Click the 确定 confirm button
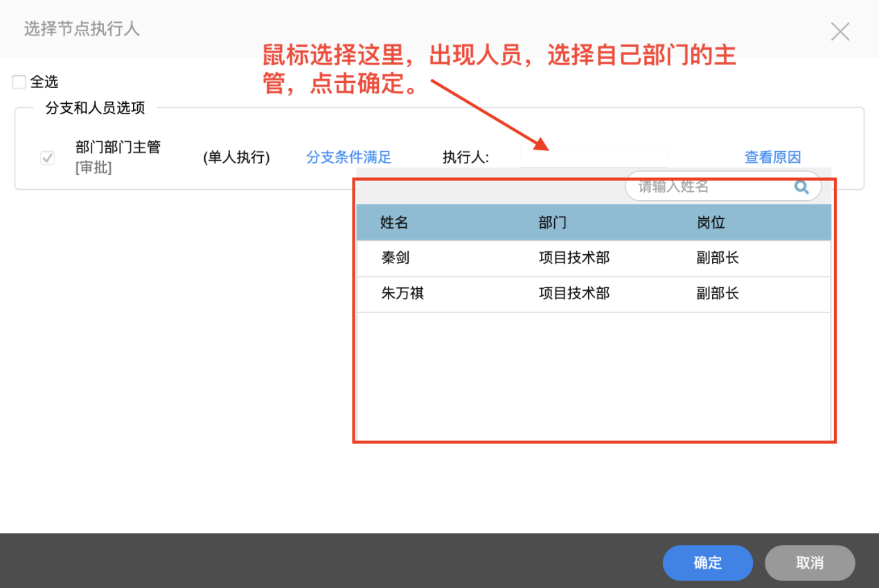Screen dimensions: 879x588 pos(707,563)
